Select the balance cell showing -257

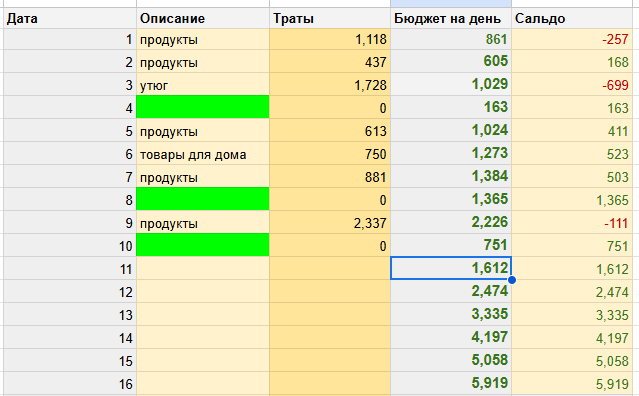tap(572, 39)
